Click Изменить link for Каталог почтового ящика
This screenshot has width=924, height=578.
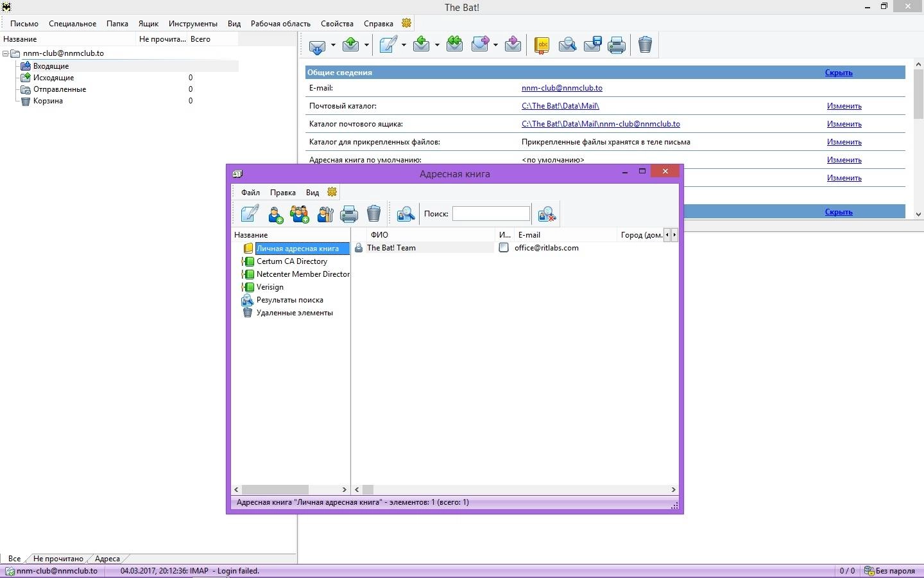click(x=844, y=124)
